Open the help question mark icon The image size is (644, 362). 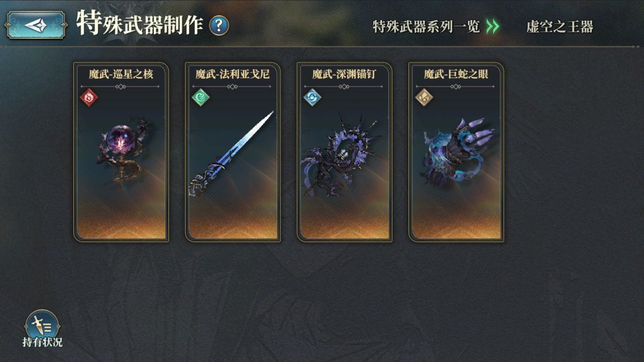pyautogui.click(x=219, y=26)
